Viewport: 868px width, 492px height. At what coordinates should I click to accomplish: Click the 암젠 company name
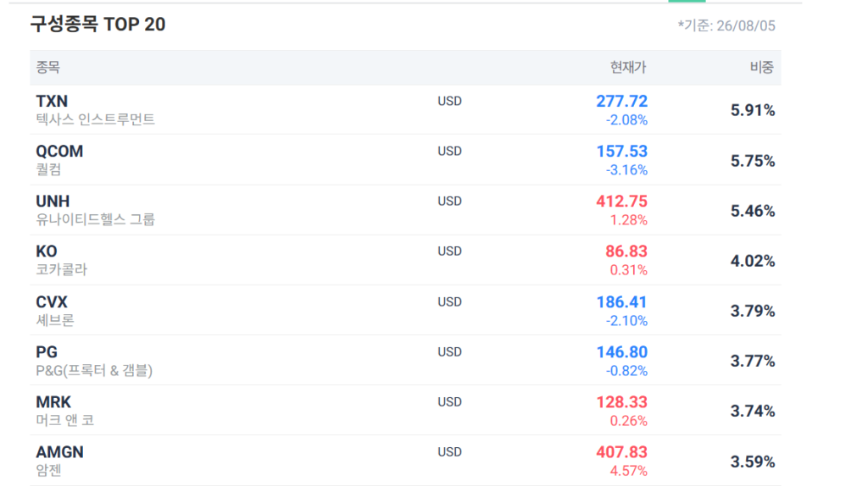48,471
